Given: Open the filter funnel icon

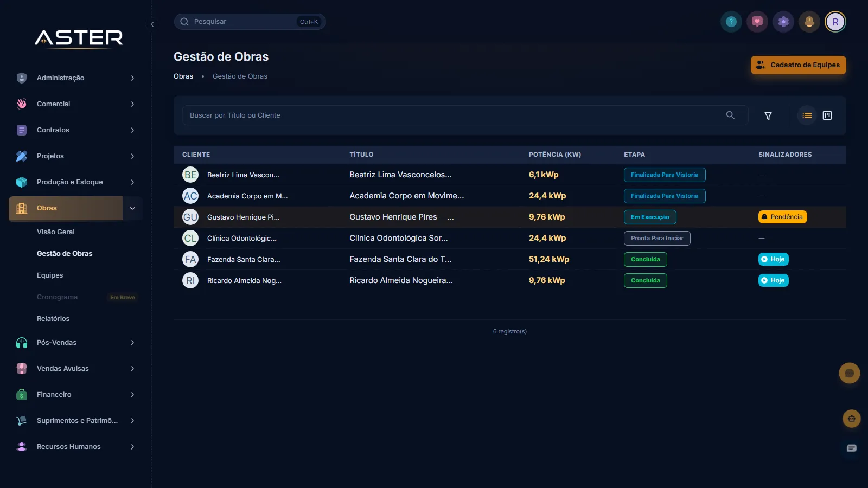Looking at the screenshot, I should (768, 115).
